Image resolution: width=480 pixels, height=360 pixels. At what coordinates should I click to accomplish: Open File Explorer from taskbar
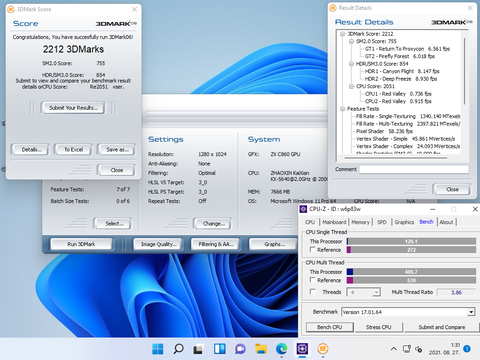261,349
